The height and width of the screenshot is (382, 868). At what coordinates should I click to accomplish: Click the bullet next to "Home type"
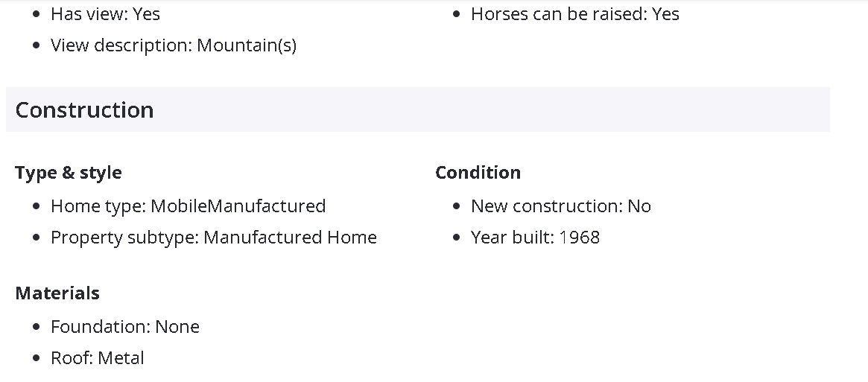point(37,206)
